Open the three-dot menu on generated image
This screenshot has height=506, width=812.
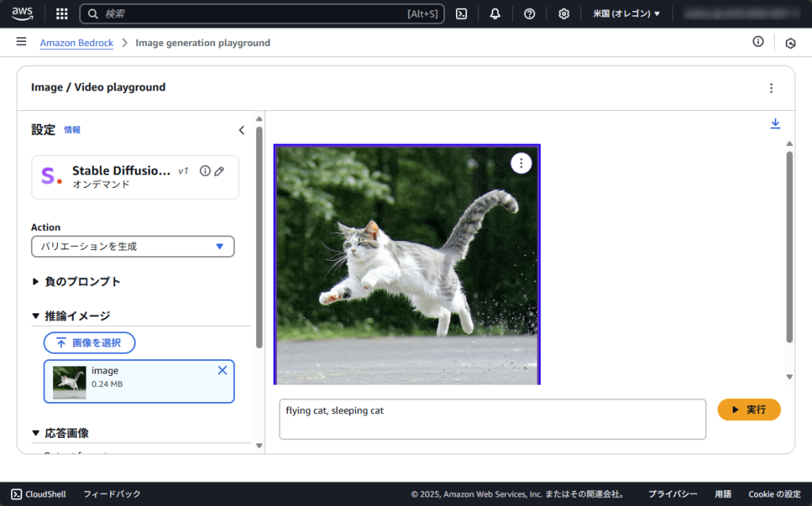[521, 163]
